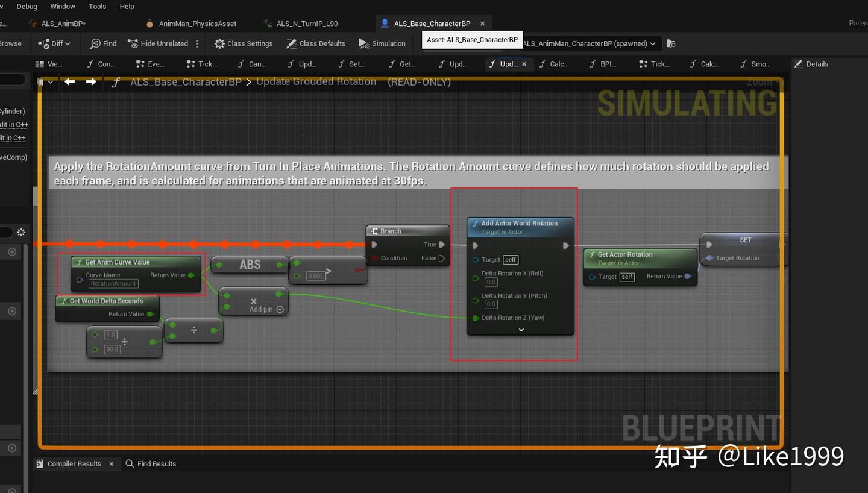This screenshot has height=493, width=868.
Task: Open the Debug menu
Action: point(27,6)
